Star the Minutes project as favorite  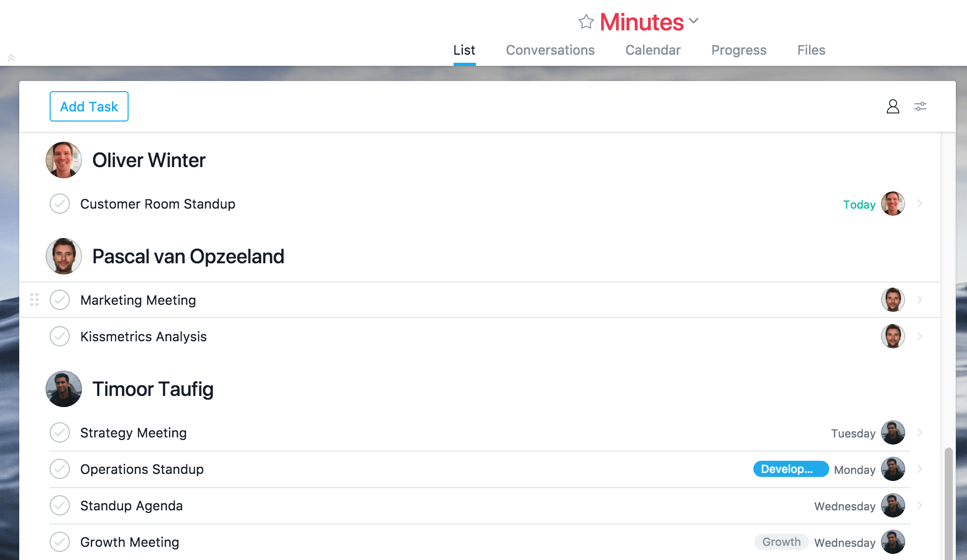586,22
